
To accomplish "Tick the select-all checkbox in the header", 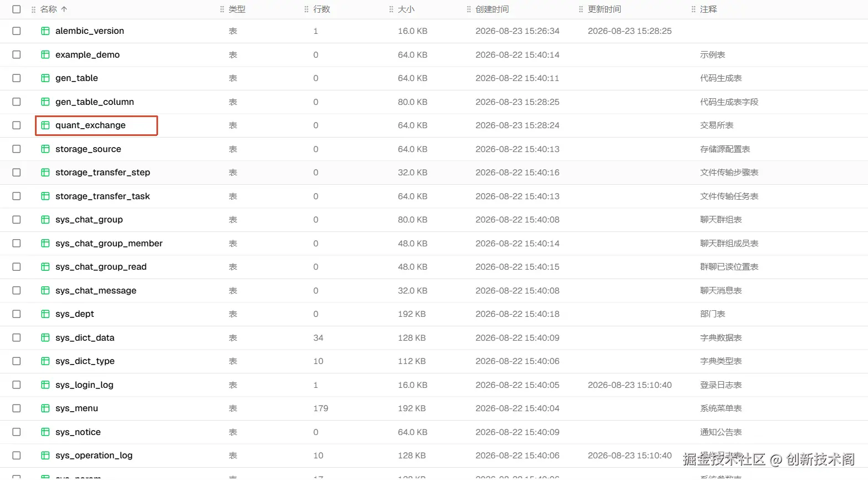I will (x=17, y=9).
